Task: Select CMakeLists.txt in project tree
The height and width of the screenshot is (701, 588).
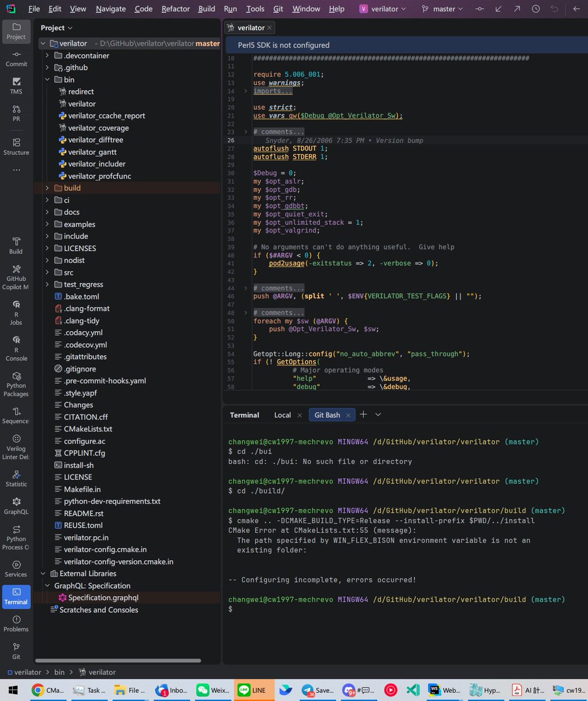Action: point(88,429)
